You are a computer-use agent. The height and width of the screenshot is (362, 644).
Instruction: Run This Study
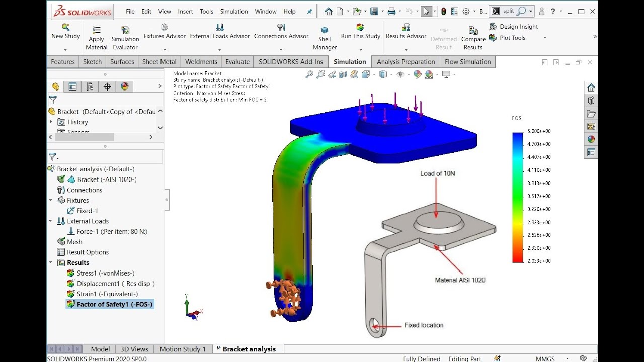[x=360, y=31]
